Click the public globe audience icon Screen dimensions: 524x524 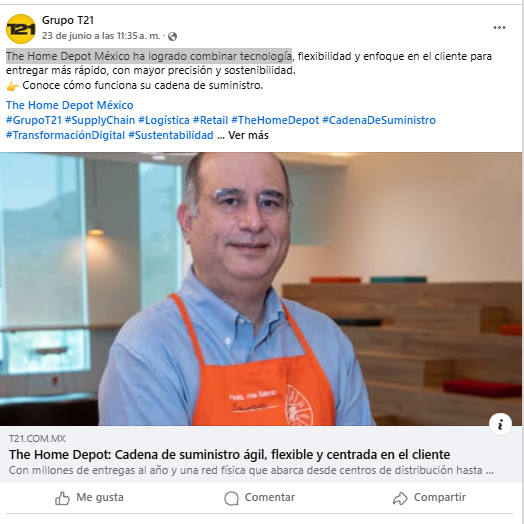172,36
